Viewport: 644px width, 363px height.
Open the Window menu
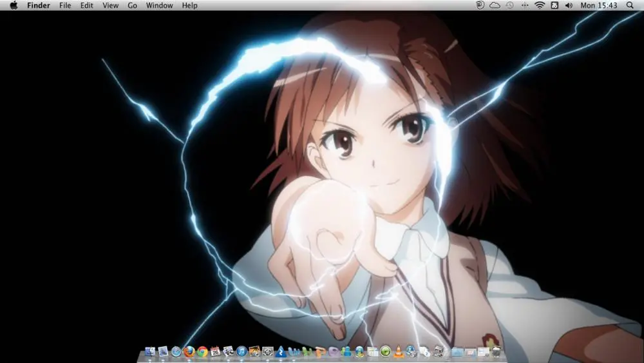pos(159,5)
